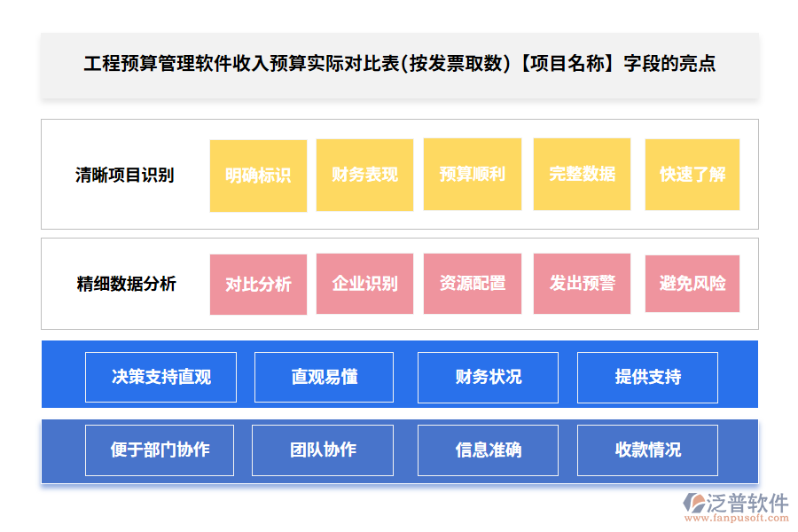Choose the 发出预警 pink tile
798x532 pixels.
[x=582, y=284]
